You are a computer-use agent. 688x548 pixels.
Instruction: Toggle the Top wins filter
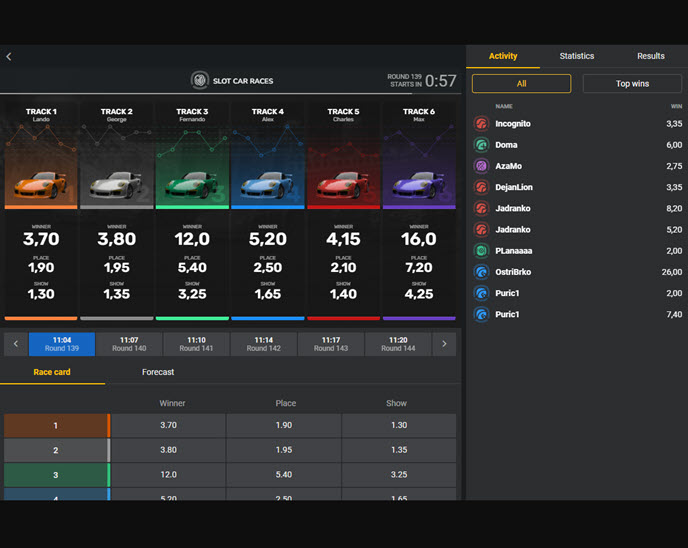[x=632, y=84]
